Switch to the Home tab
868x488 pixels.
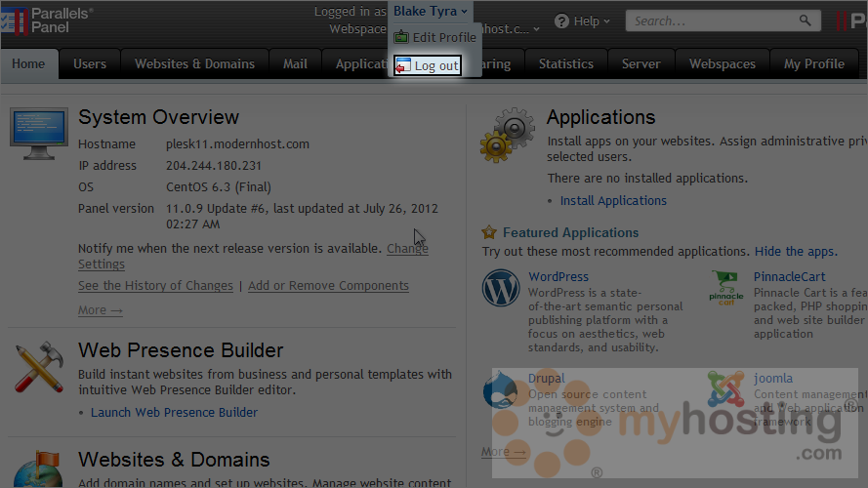coord(28,63)
